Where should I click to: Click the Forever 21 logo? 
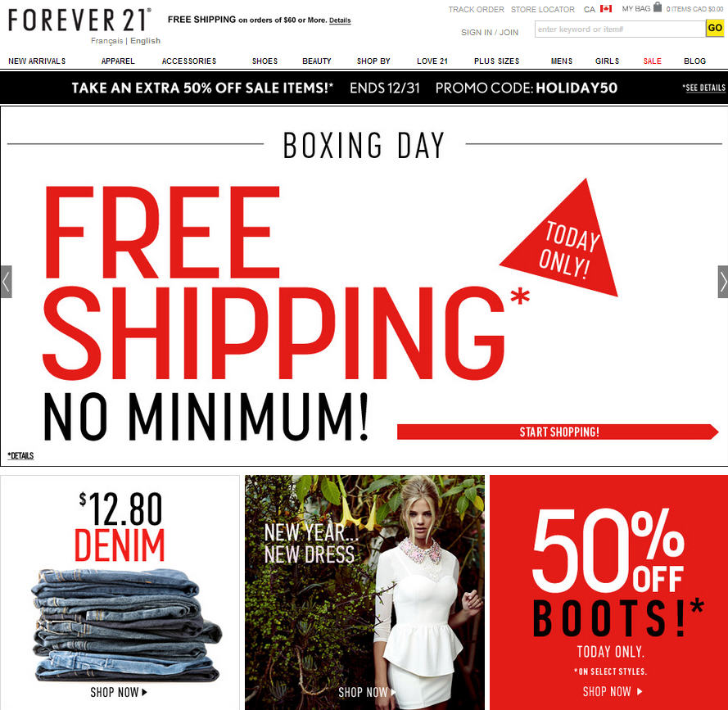pyautogui.click(x=80, y=20)
